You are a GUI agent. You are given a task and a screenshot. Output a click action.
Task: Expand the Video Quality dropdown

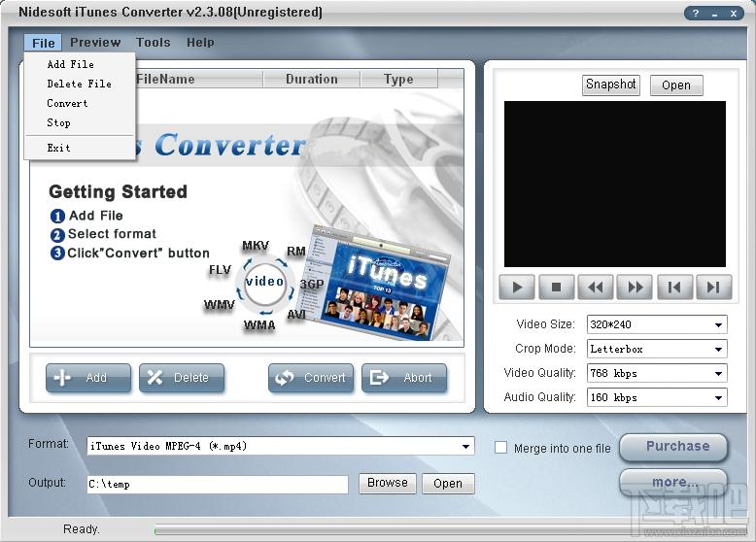718,373
